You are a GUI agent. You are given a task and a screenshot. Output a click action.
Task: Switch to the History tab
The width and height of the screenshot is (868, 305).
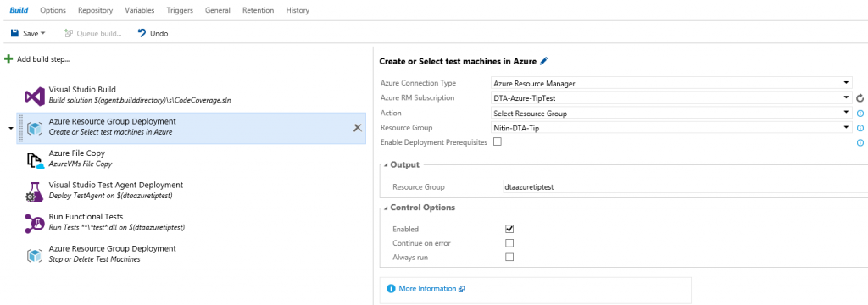(298, 10)
